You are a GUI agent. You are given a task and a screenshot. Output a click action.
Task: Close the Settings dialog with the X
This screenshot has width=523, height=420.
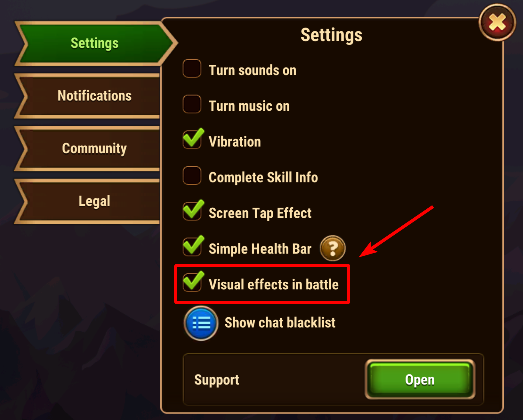tap(497, 22)
